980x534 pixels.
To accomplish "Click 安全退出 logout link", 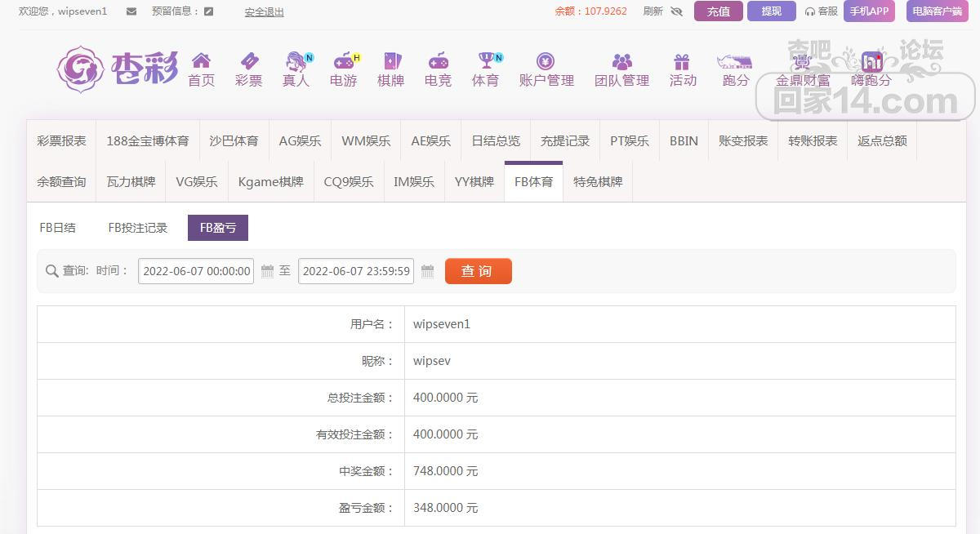I will coord(265,12).
